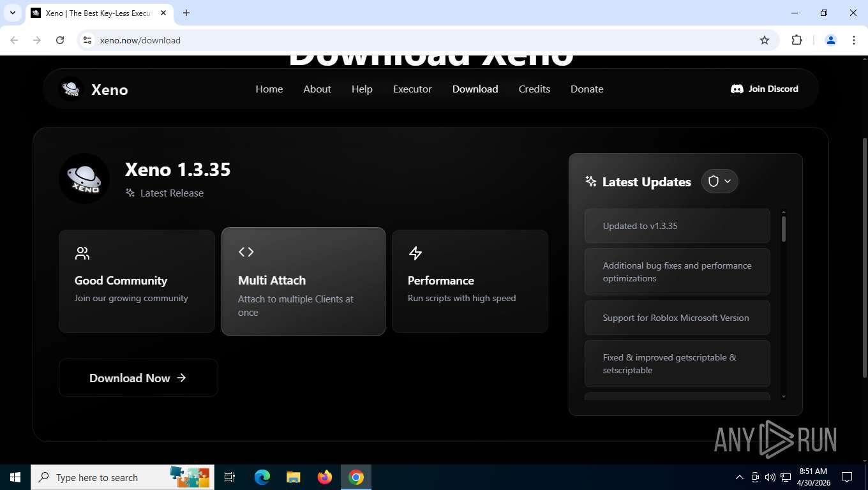Open the network icon in system tray
Viewport: 868px width, 490px height.
pos(785,477)
